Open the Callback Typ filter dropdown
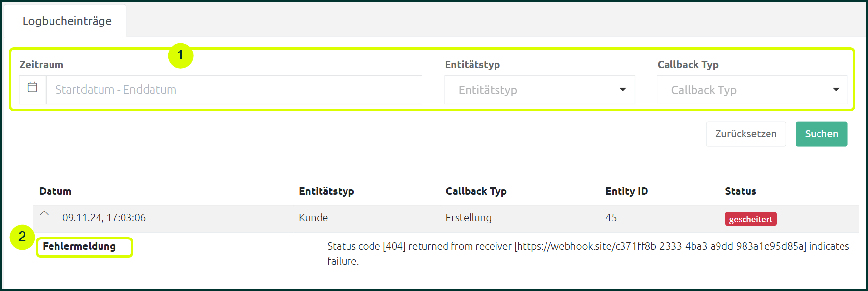The image size is (868, 291). (752, 90)
